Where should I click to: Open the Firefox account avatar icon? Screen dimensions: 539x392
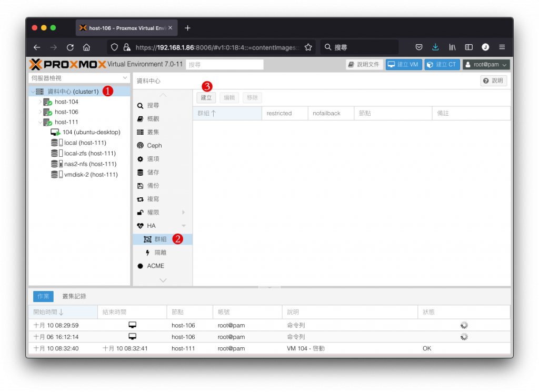[485, 47]
